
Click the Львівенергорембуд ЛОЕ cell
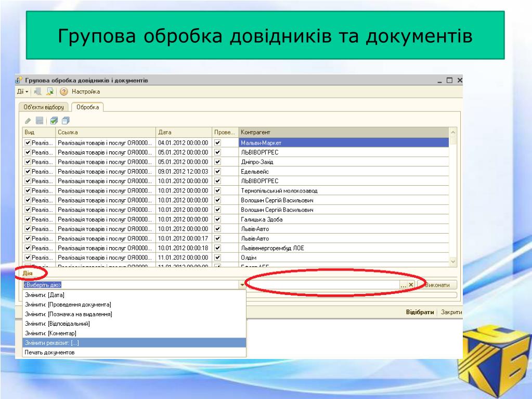click(344, 248)
